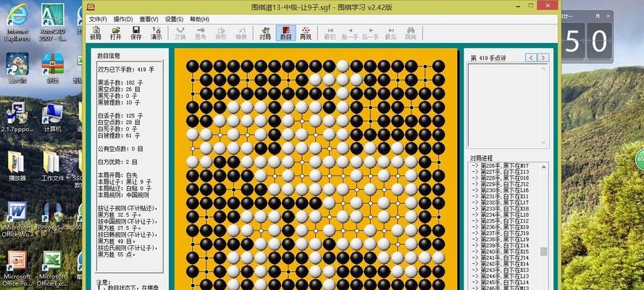Open a game file with 打开
The image size is (644, 290).
pyautogui.click(x=116, y=33)
